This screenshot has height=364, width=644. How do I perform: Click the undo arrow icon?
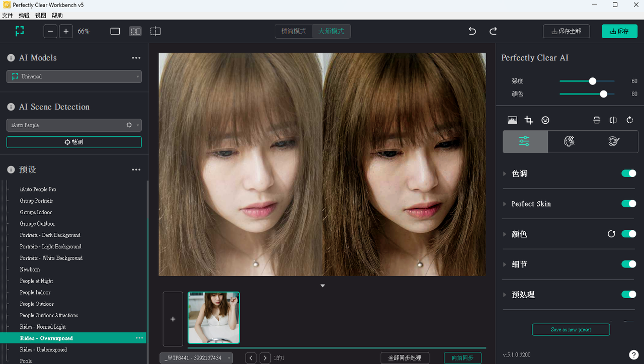pos(472,31)
